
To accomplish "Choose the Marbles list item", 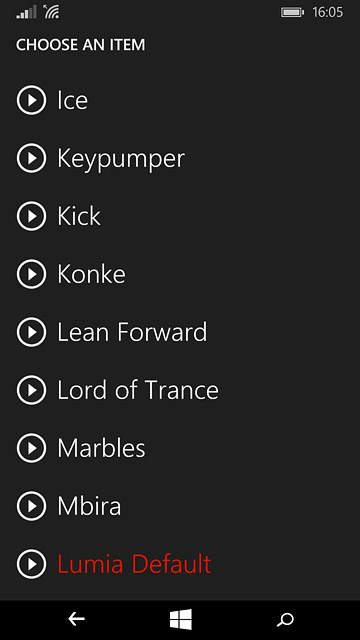I will 101,448.
